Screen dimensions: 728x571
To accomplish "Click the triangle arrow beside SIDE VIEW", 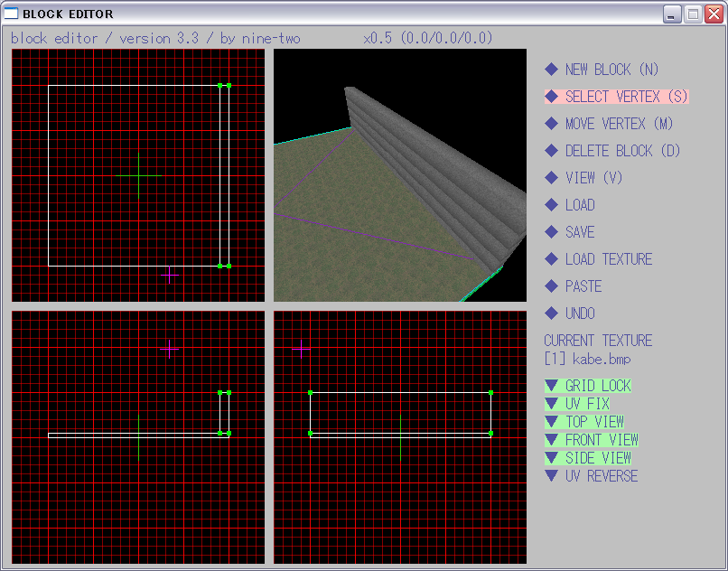I will 551,458.
